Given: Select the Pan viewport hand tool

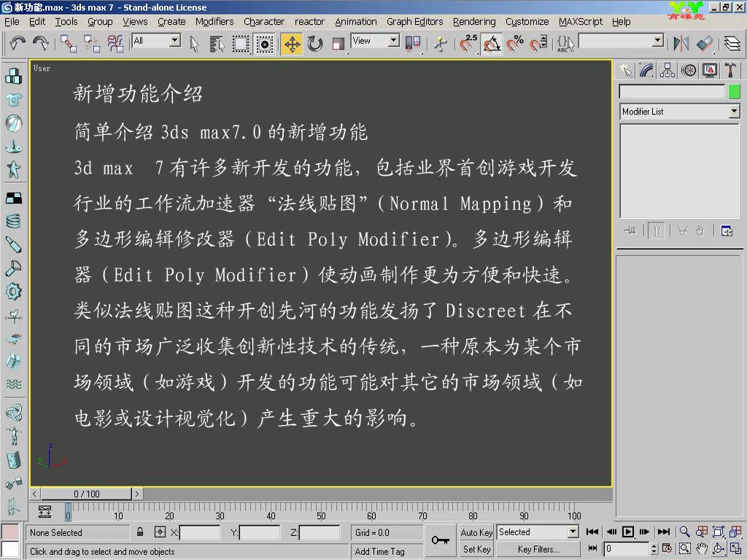Looking at the screenshot, I should (701, 548).
